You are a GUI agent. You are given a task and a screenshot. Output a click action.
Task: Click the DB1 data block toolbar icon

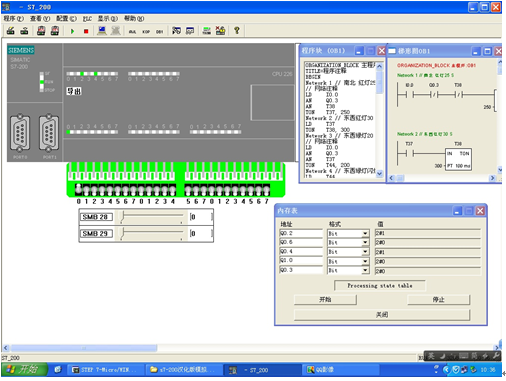160,32
